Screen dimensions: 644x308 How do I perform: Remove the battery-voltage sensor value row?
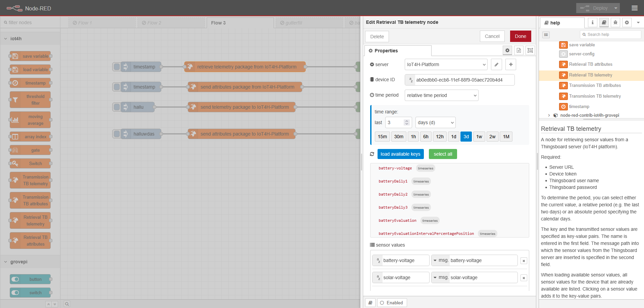[524, 261]
